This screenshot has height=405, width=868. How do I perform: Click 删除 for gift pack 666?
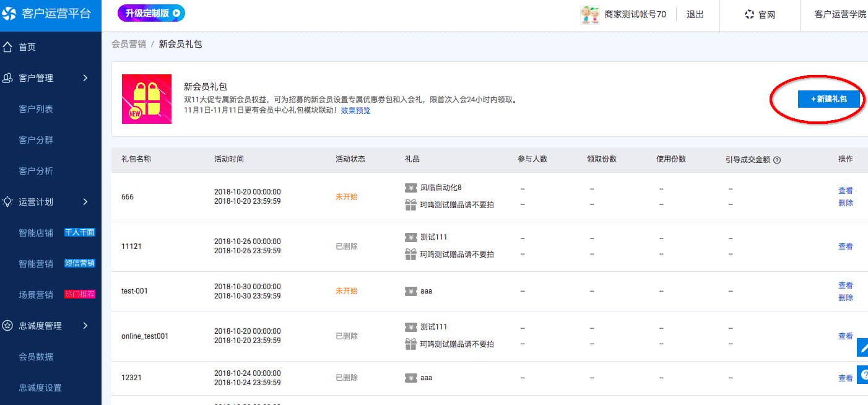[846, 203]
